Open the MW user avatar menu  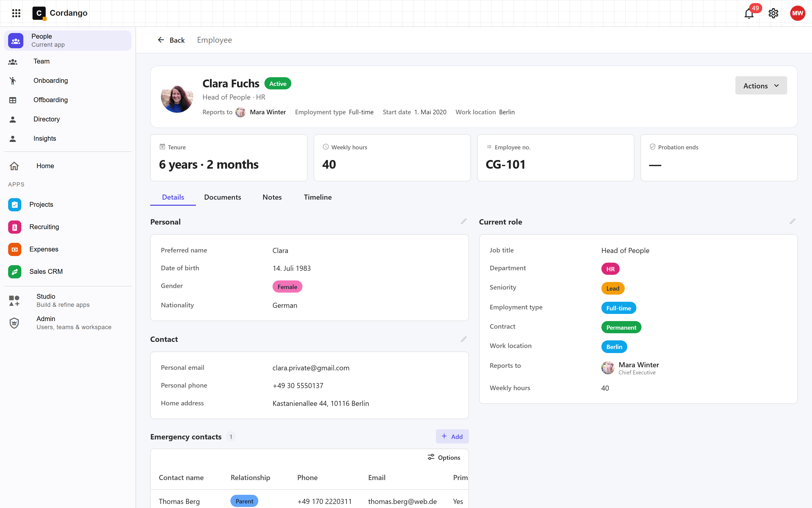pyautogui.click(x=798, y=13)
